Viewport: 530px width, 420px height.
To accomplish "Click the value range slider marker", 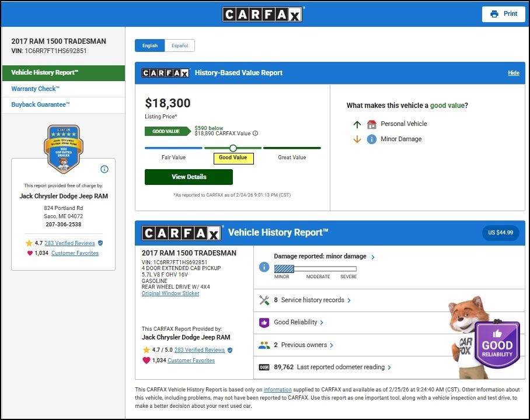I will point(233,148).
